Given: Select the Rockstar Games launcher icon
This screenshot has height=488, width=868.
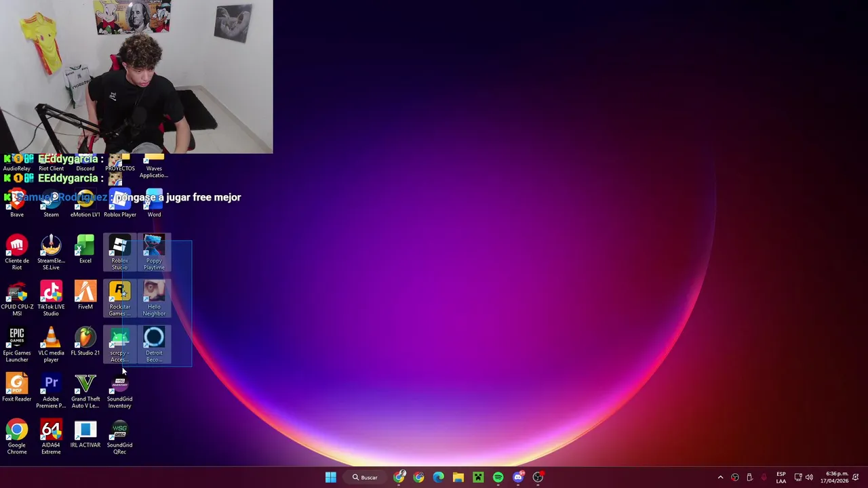Looking at the screenshot, I should click(119, 298).
